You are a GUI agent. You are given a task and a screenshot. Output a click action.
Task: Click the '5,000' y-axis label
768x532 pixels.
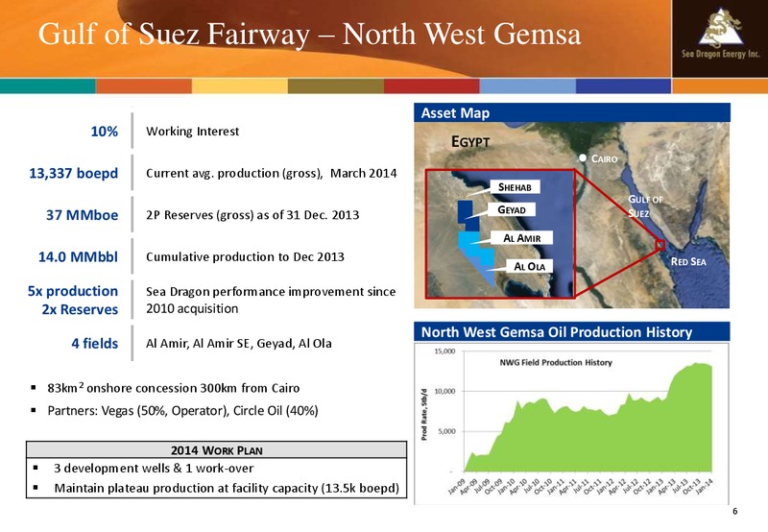pyautogui.click(x=446, y=431)
